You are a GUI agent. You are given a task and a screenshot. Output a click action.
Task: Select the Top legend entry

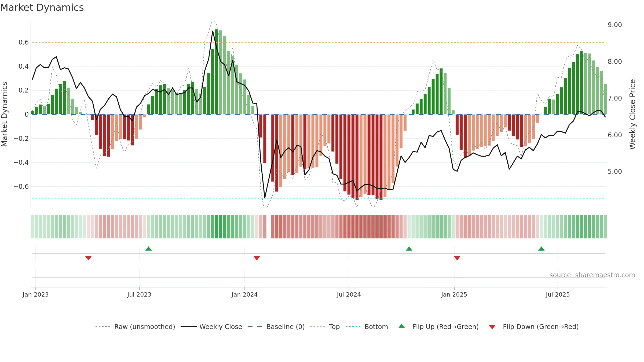[x=325, y=327]
